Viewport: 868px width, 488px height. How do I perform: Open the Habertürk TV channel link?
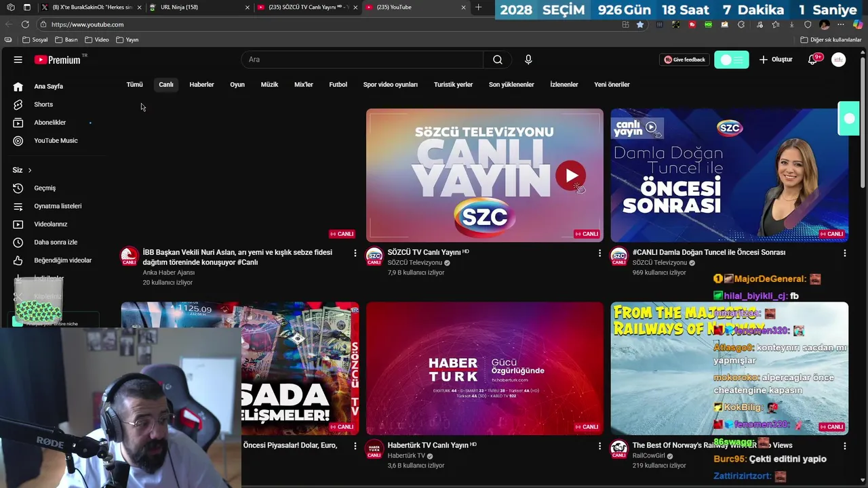[406, 456]
